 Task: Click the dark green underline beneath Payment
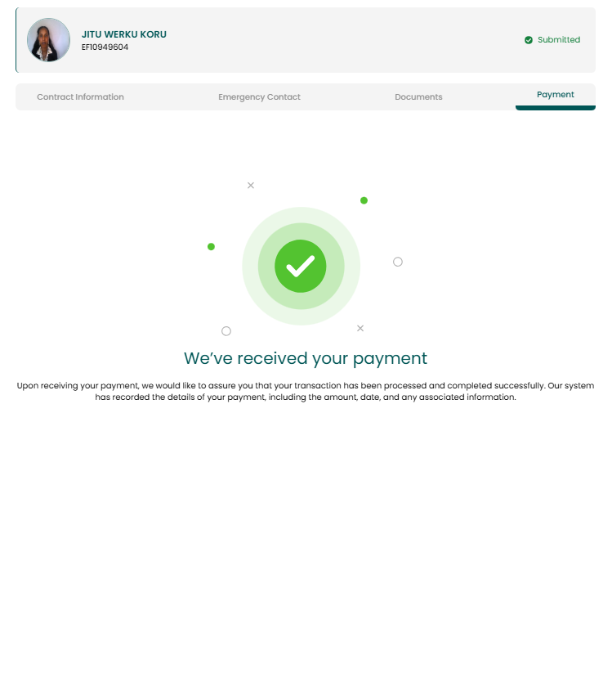[x=556, y=108]
